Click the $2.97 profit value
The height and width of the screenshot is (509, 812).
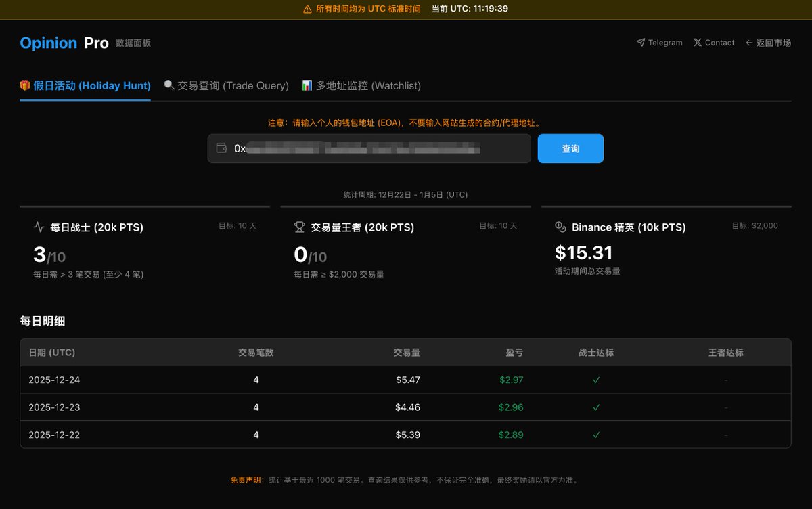(512, 380)
